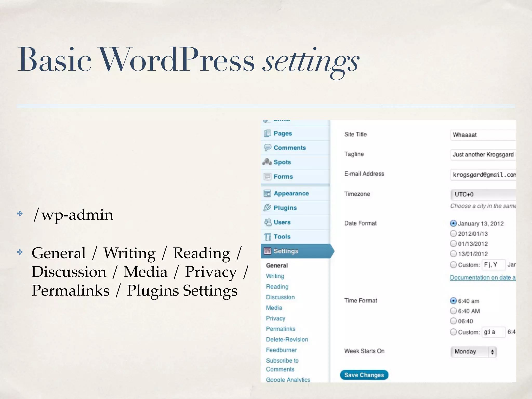Click the Forms icon in sidebar
Screen dimensions: 532x399
[x=267, y=177]
